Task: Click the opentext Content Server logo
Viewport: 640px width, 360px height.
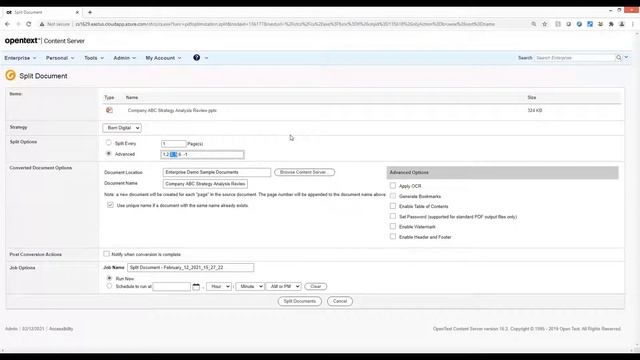Action: click(44, 41)
